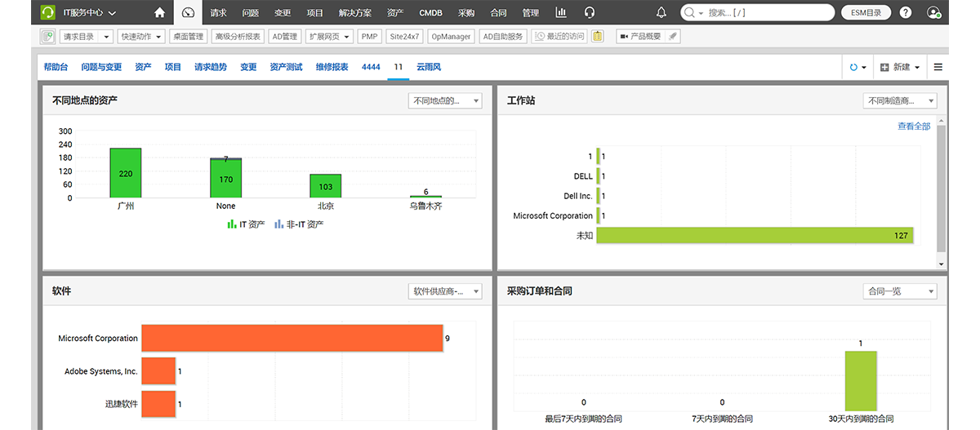Open the user profile avatar
The width and height of the screenshot is (980, 430).
pyautogui.click(x=934, y=12)
